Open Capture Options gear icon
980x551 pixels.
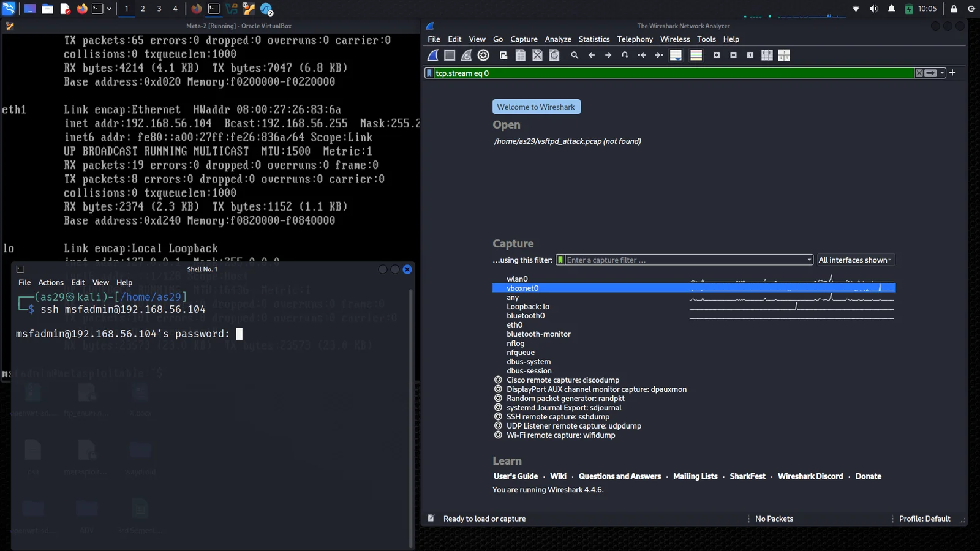coord(483,55)
